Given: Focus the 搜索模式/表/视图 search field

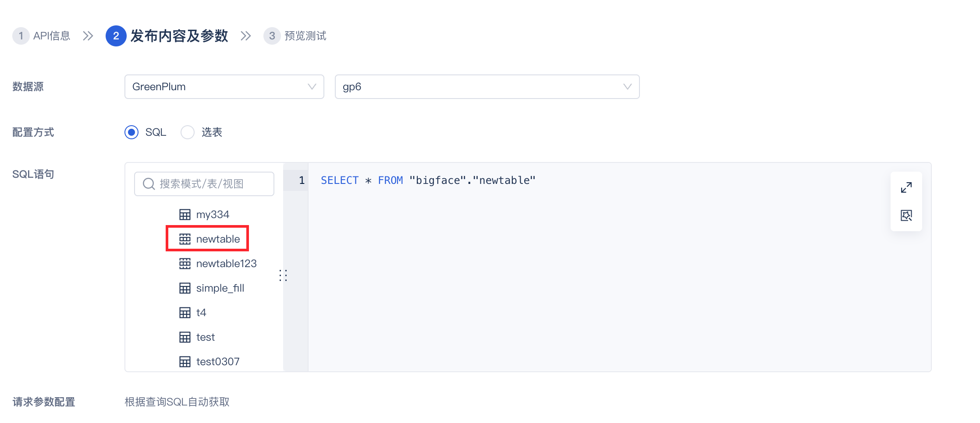Looking at the screenshot, I should 210,184.
